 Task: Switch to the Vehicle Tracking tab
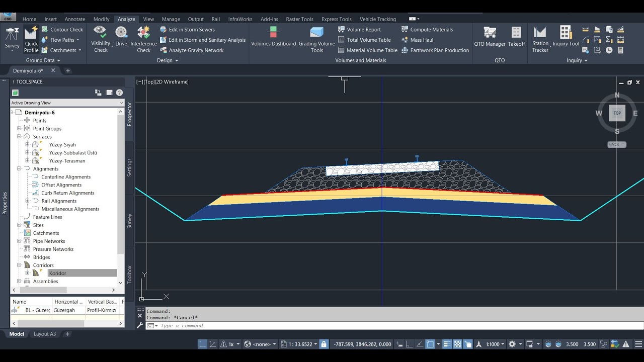pos(378,19)
